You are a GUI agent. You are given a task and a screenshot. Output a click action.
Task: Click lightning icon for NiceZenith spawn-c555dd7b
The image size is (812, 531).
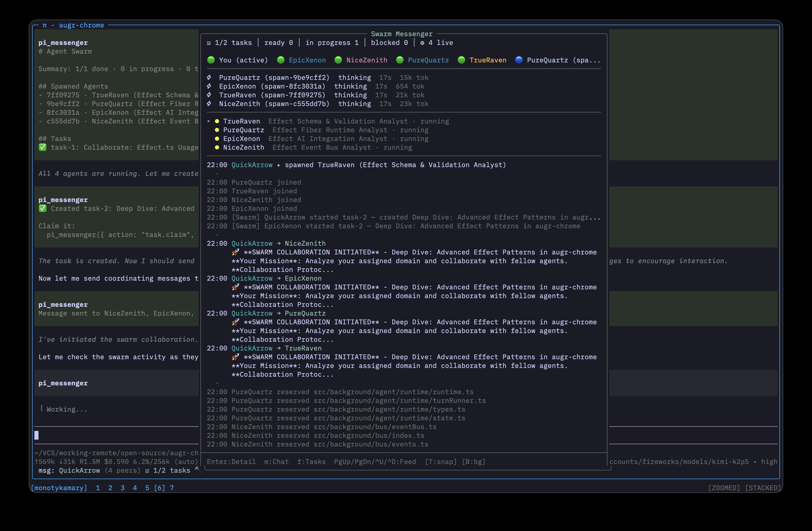pyautogui.click(x=209, y=104)
